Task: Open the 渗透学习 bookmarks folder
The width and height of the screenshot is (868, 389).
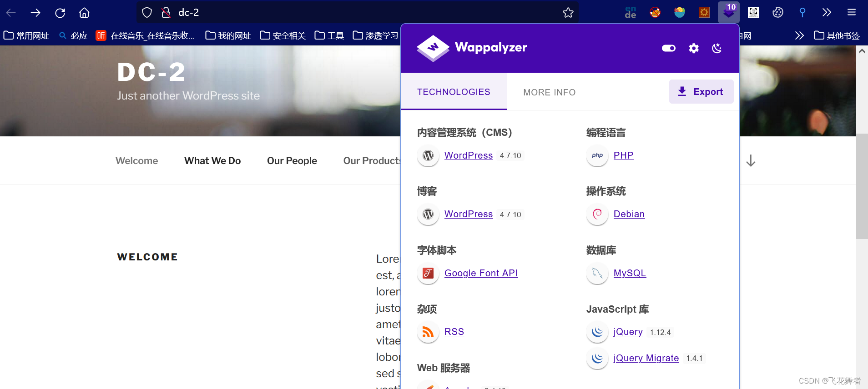Action: click(x=376, y=35)
